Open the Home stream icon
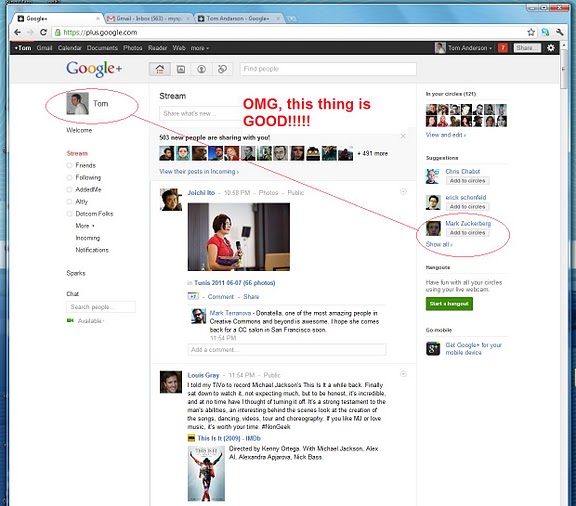 click(159, 69)
